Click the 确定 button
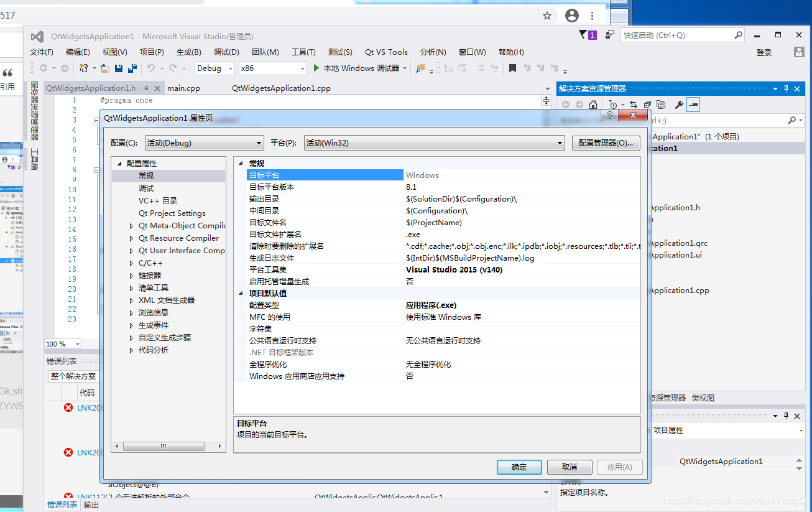 pyautogui.click(x=519, y=467)
